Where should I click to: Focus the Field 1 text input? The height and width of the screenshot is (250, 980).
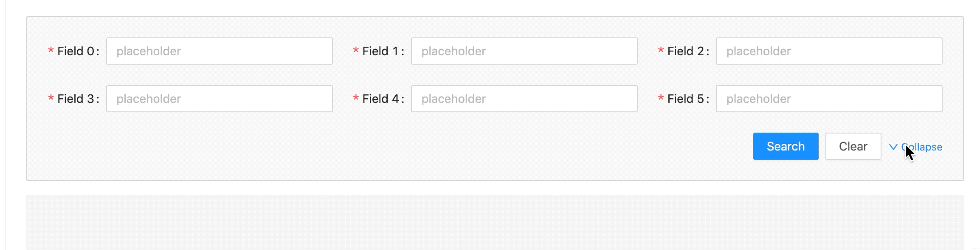(524, 51)
